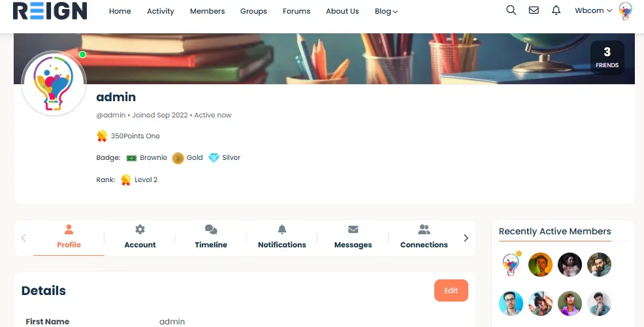Viewport: 644px width, 327px height.
Task: Select the Account tab
Action: 140,237
